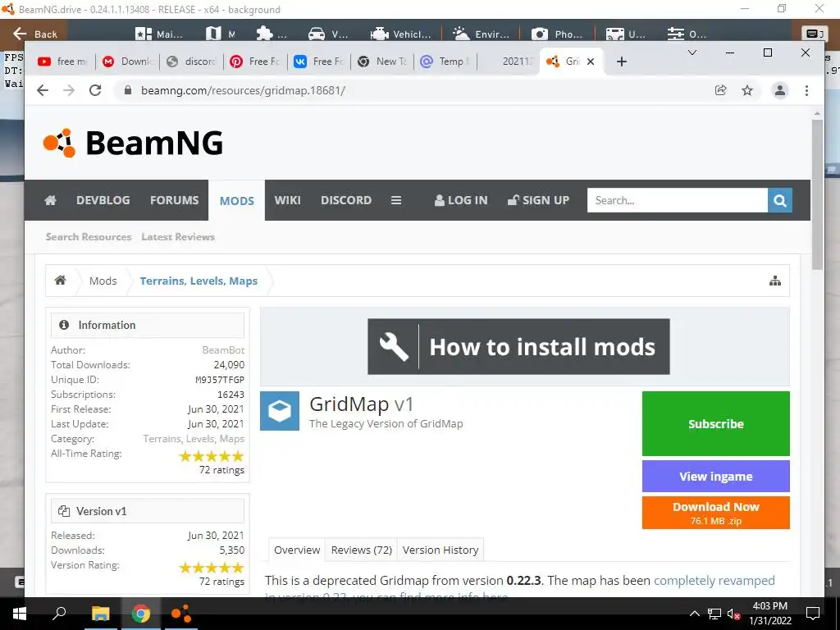
Task: Switch to Pinterest 'Free Fc' tab
Action: pos(255,62)
